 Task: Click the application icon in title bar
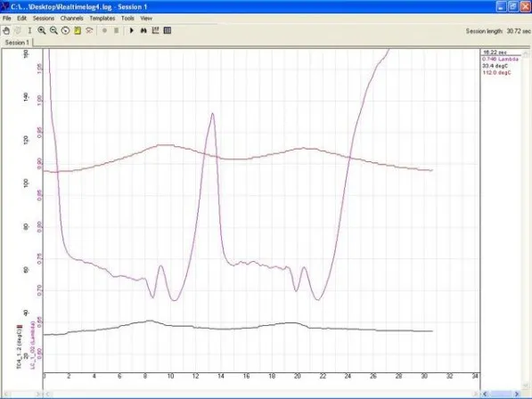coord(5,6)
